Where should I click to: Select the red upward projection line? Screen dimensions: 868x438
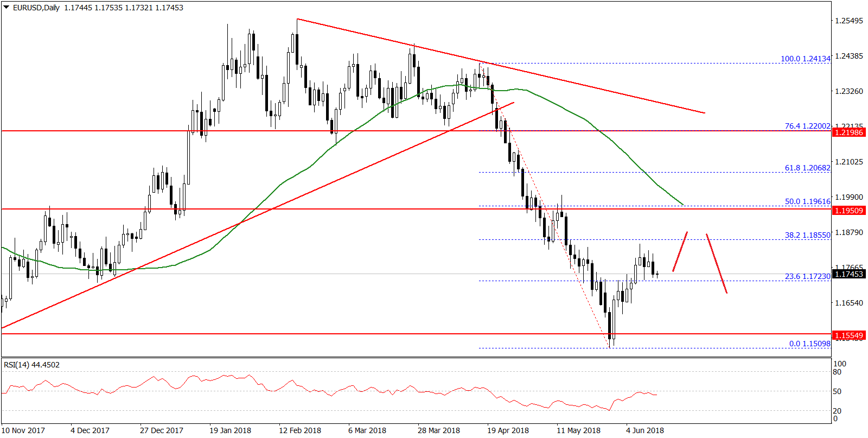tap(680, 251)
